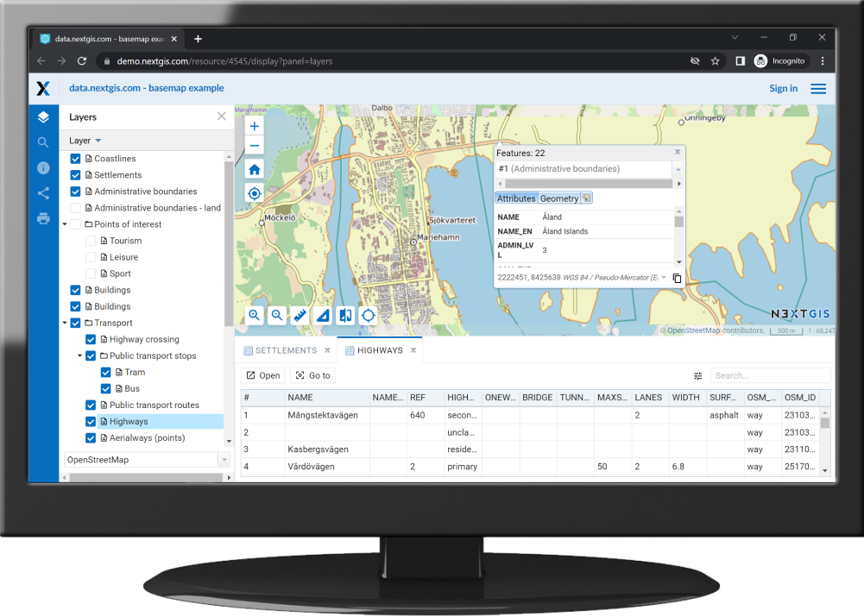Click the Sign in link
Image resolution: width=864 pixels, height=616 pixels.
click(783, 88)
